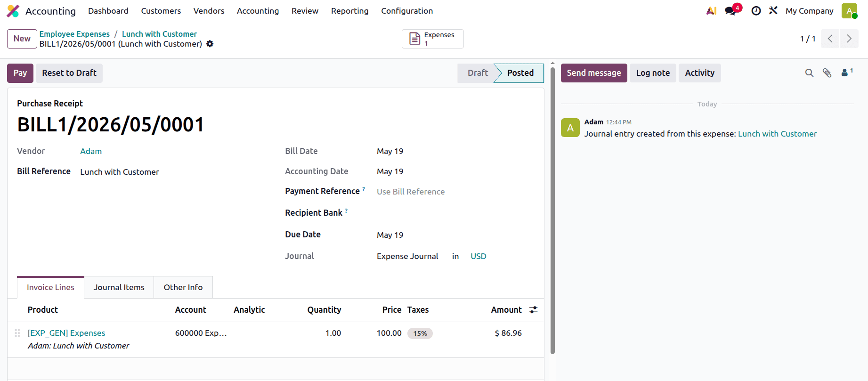This screenshot has height=381, width=868.
Task: Attach files using the paperclip icon
Action: [827, 73]
